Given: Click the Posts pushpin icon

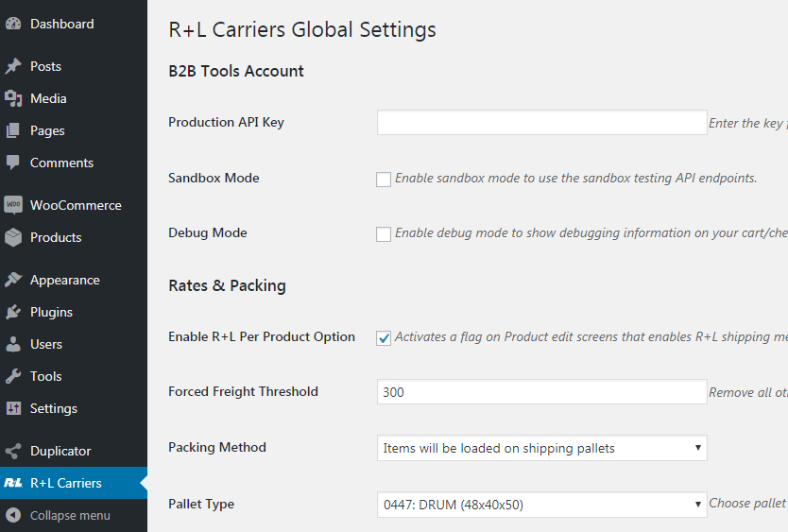Looking at the screenshot, I should (13, 66).
